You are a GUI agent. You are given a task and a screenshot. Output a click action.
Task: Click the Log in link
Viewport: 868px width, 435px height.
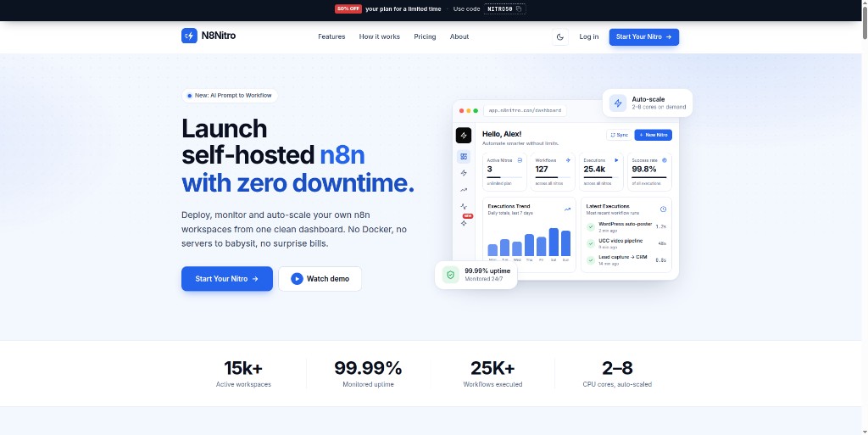[x=589, y=36]
